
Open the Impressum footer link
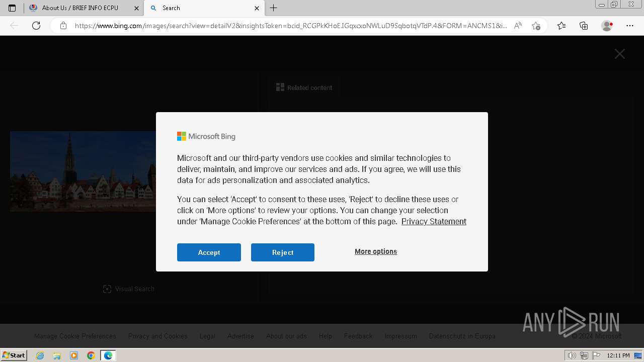401,336
